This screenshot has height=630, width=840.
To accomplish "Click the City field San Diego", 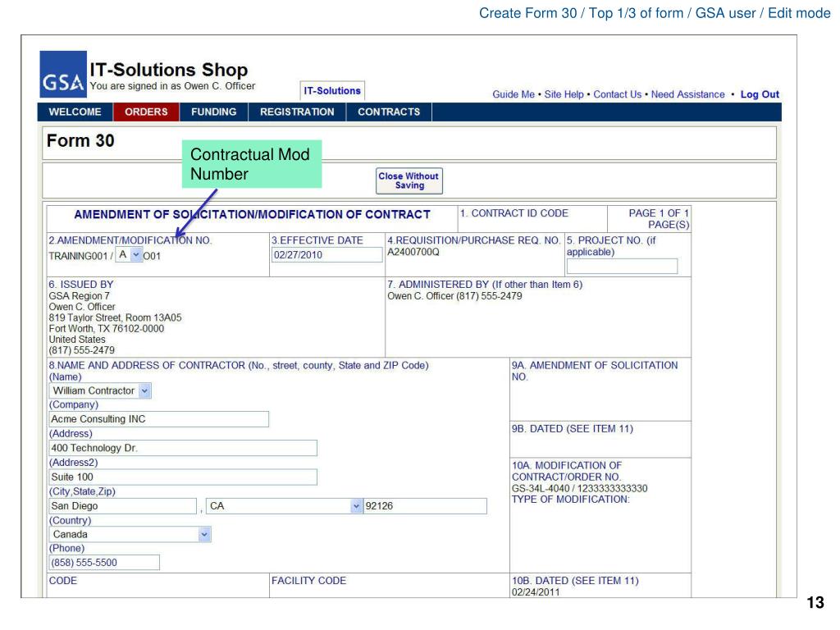I will click(123, 505).
